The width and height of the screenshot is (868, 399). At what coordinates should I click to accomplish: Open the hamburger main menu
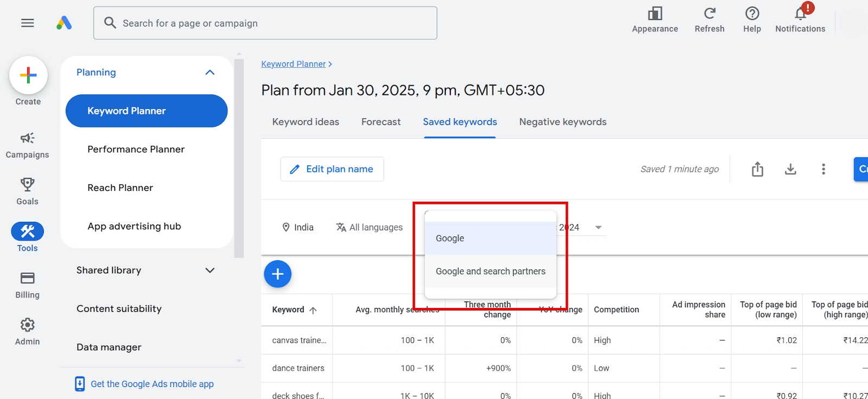(x=27, y=23)
